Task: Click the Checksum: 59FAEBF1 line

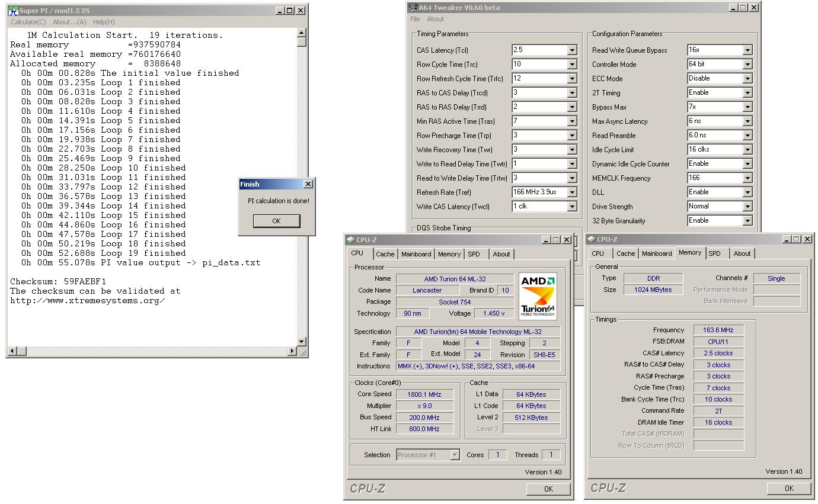Action: (58, 281)
